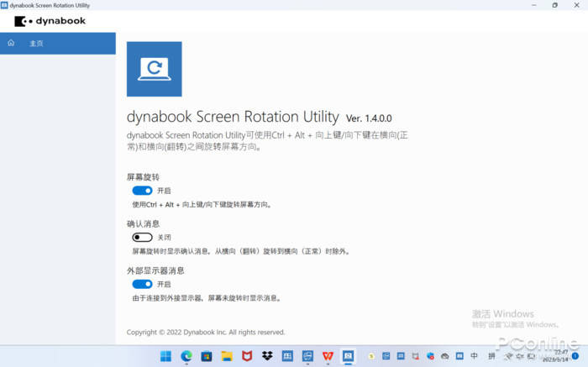Screen dimensions: 588x367
Task: Click the home icon in the sidebar
Action: click(x=11, y=43)
